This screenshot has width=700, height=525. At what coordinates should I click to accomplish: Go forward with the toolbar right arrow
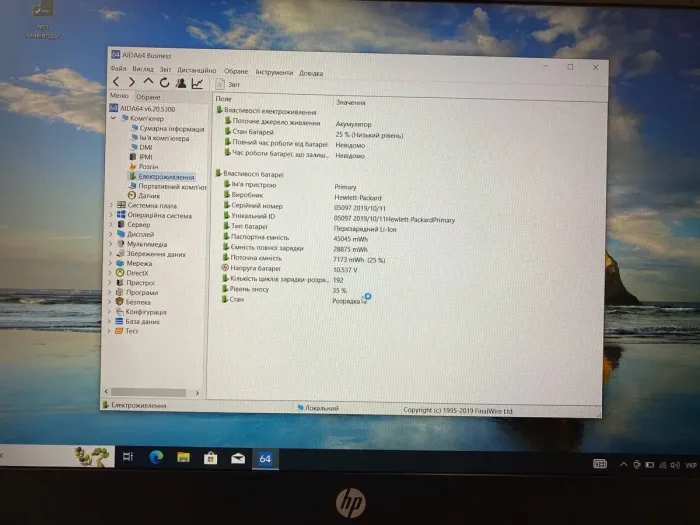[132, 82]
